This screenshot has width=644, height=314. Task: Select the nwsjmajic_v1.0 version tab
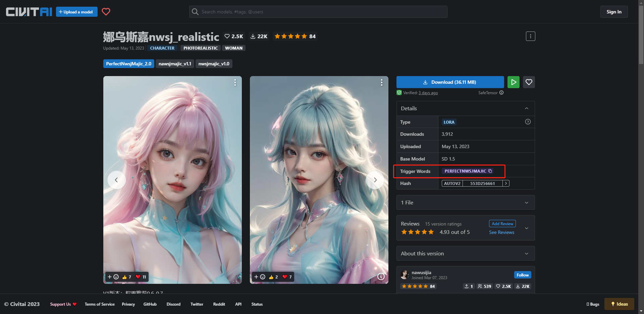[x=214, y=64]
